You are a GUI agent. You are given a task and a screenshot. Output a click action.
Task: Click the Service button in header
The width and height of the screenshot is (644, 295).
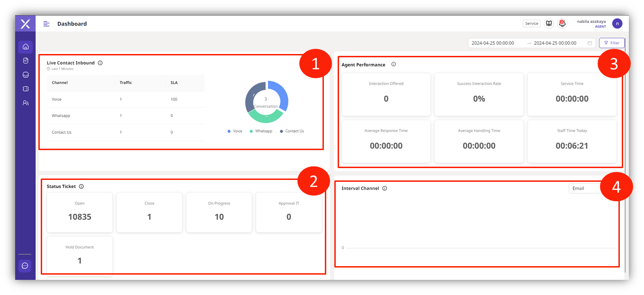532,23
